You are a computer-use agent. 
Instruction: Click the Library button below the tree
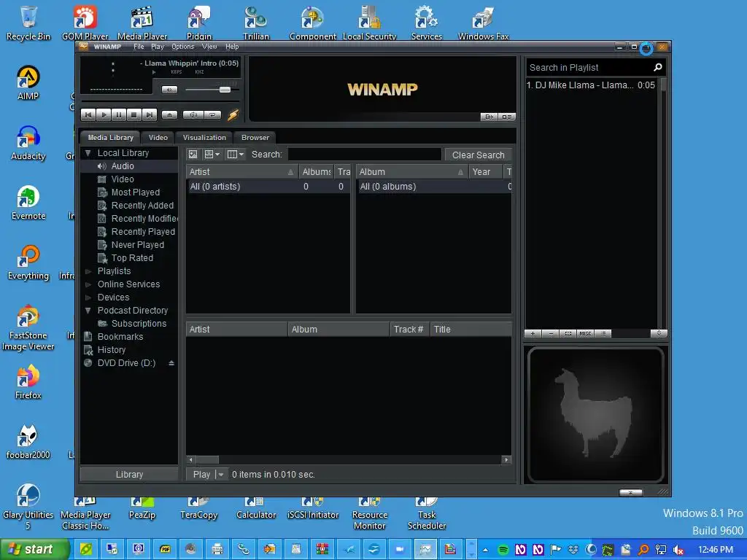pos(129,474)
